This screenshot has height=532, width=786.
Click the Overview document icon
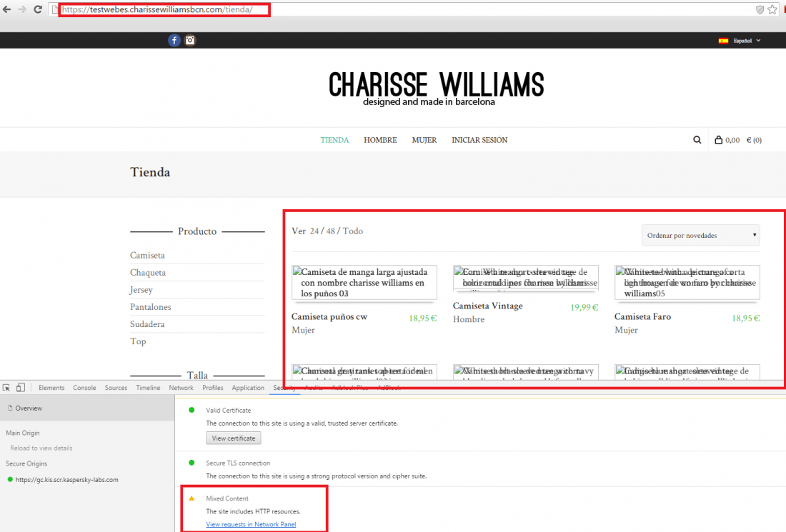10,408
